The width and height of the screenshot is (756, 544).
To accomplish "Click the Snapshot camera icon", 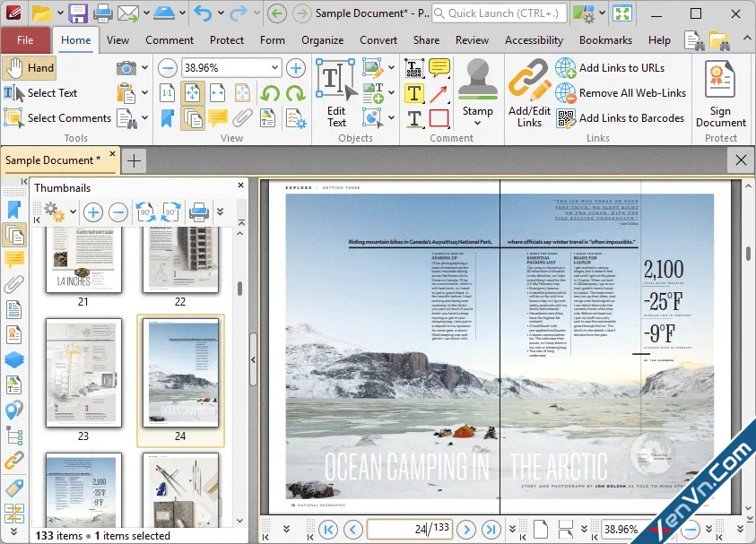I will point(126,68).
